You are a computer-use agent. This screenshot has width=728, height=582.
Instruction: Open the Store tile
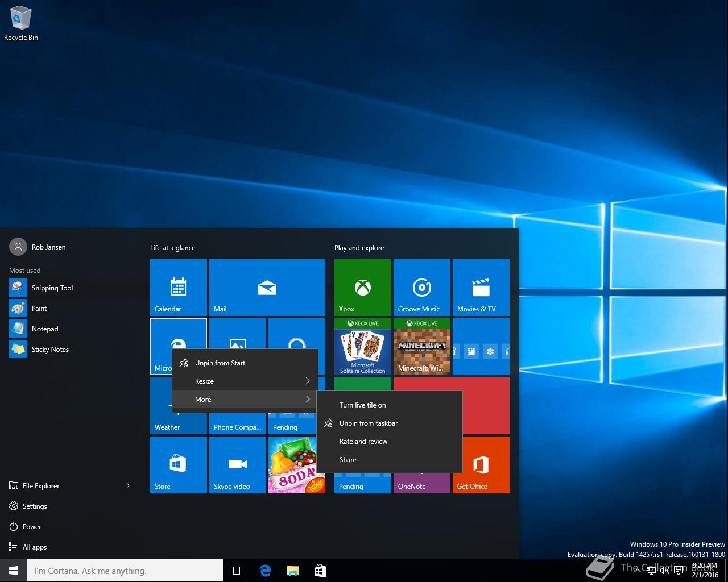click(179, 465)
